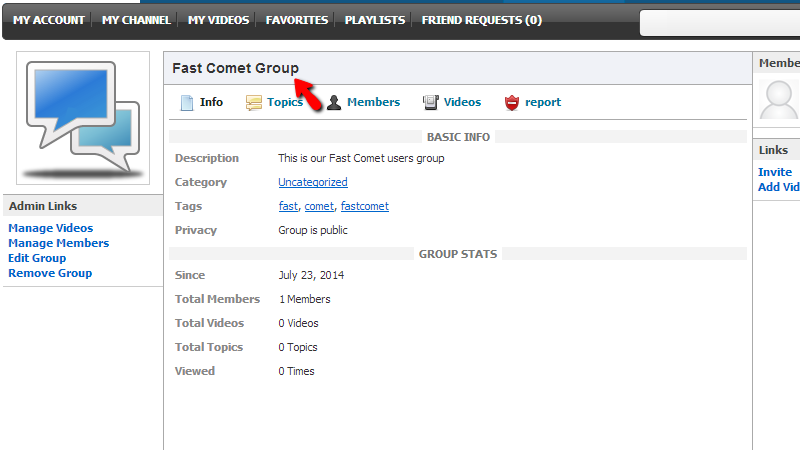Click the 'This is our Fast Comet users group' description
This screenshot has height=450, width=800.
tap(361, 158)
